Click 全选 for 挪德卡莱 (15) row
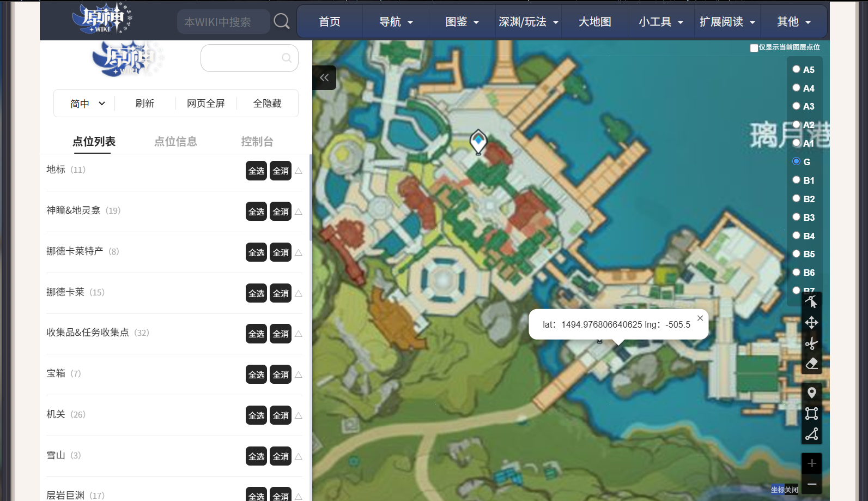Viewport: 868px width, 501px height. (256, 293)
